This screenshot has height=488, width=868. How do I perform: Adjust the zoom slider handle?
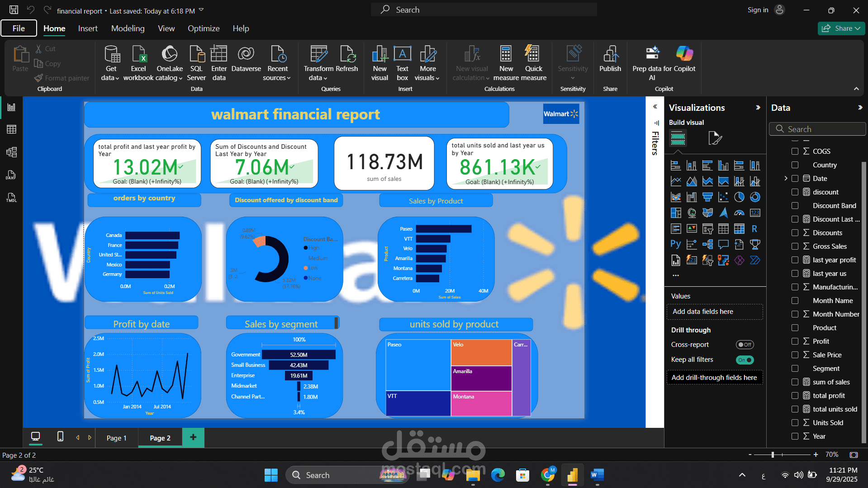pos(773,455)
